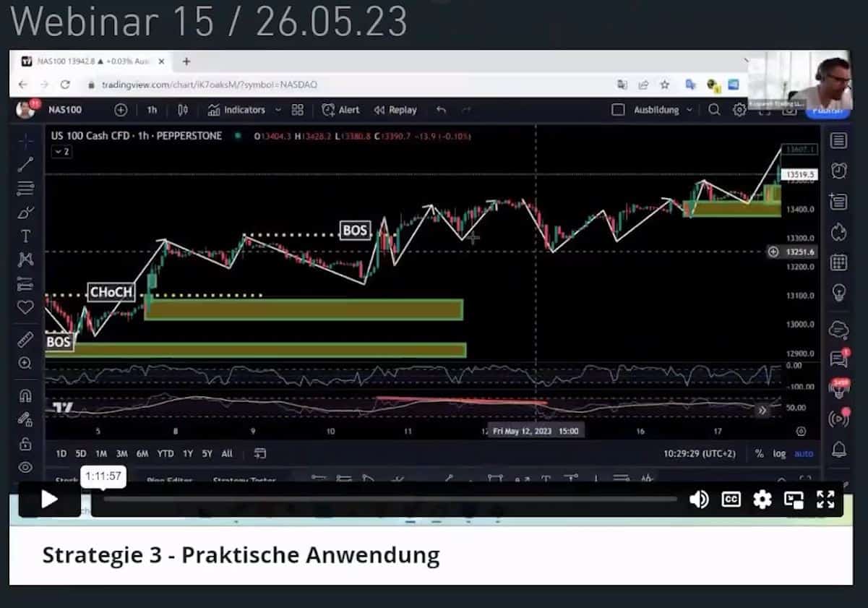This screenshot has width=868, height=608.
Task: Select the XABCD Pattern tool
Action: coord(25,257)
